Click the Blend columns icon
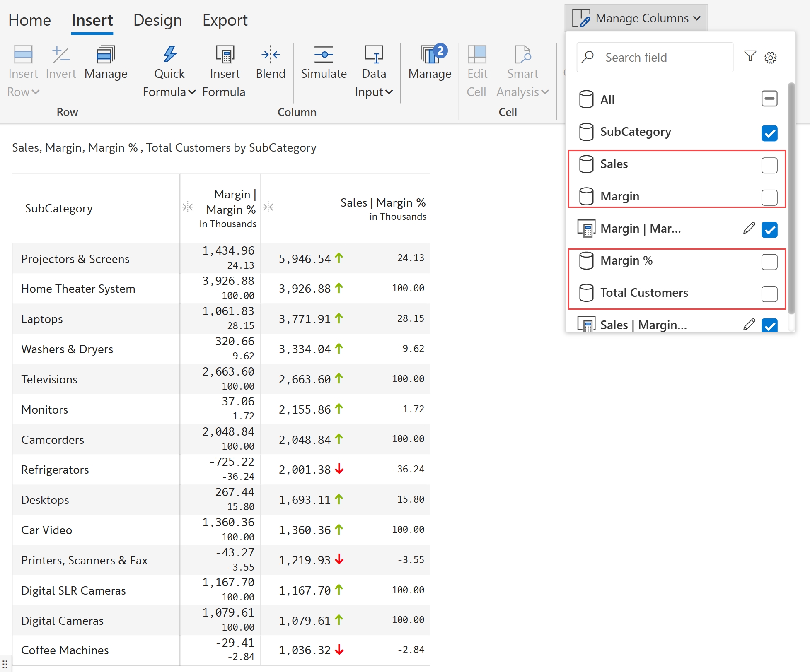This screenshot has width=810, height=672. coord(271,54)
